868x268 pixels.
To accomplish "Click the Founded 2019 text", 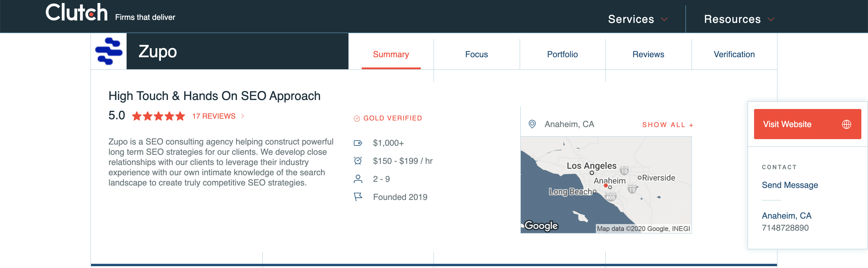I will tap(400, 197).
